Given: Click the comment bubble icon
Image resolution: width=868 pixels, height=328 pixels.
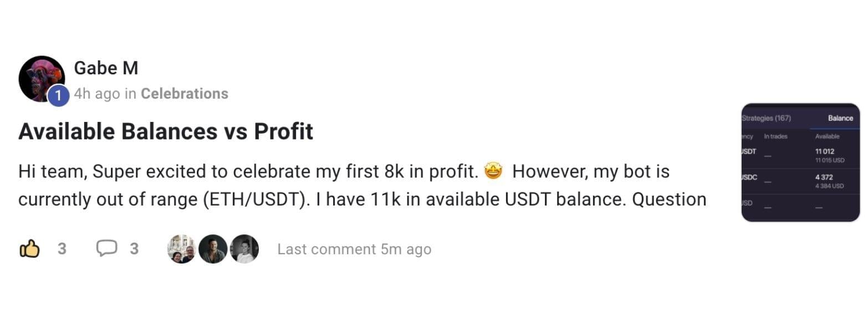Looking at the screenshot, I should [106, 249].
